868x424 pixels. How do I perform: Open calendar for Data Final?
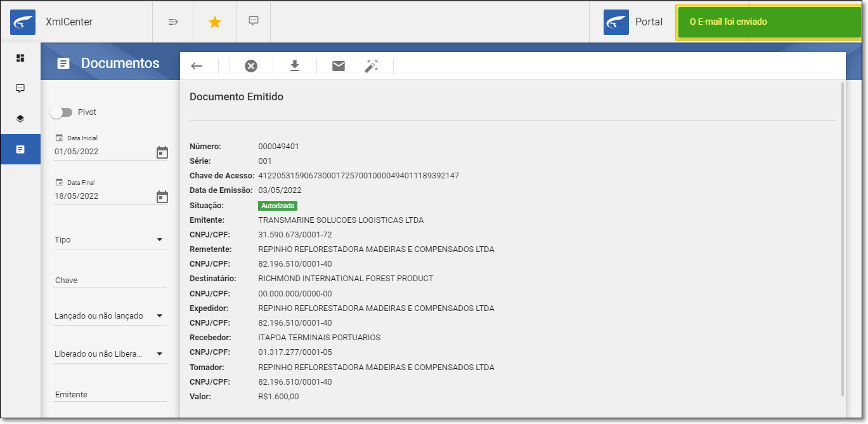[x=162, y=197]
